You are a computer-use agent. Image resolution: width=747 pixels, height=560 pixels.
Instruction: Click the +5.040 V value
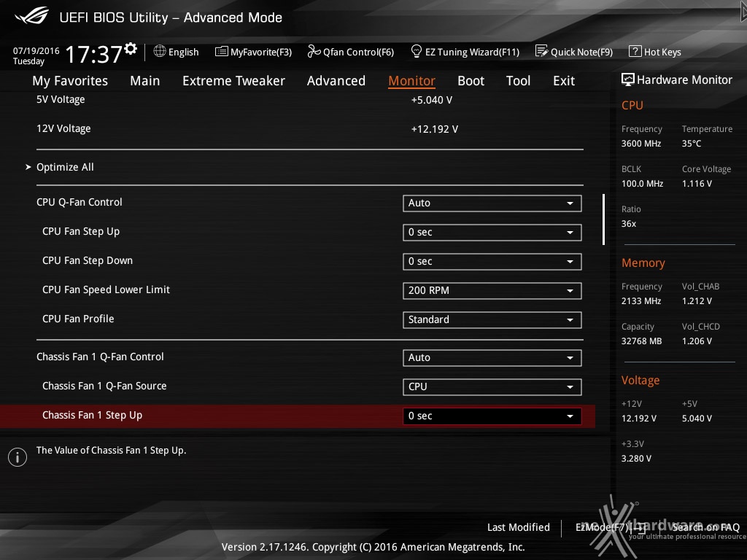[432, 100]
